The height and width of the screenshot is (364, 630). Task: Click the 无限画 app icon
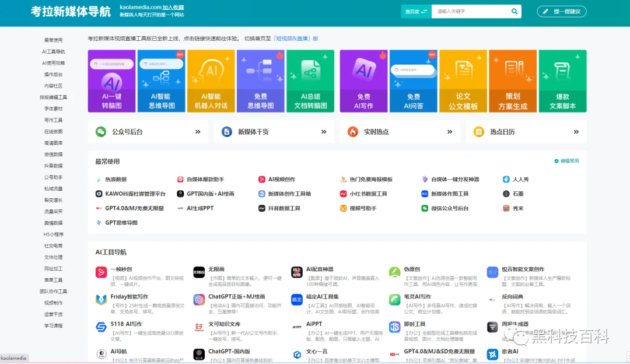[x=199, y=272]
